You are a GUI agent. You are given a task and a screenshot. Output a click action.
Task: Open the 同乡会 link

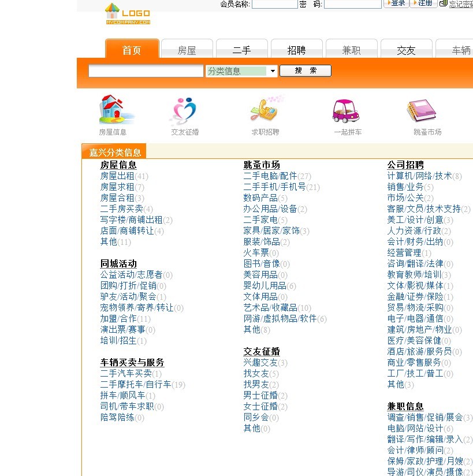[256, 417]
